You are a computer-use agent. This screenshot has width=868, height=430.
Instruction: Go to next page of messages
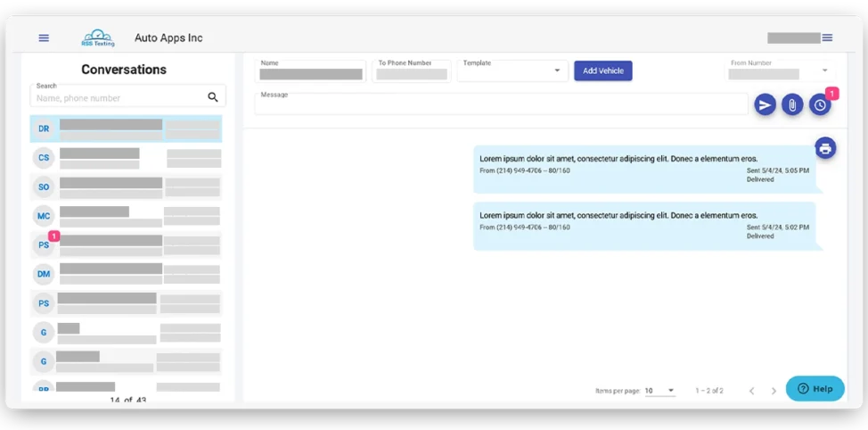point(774,391)
